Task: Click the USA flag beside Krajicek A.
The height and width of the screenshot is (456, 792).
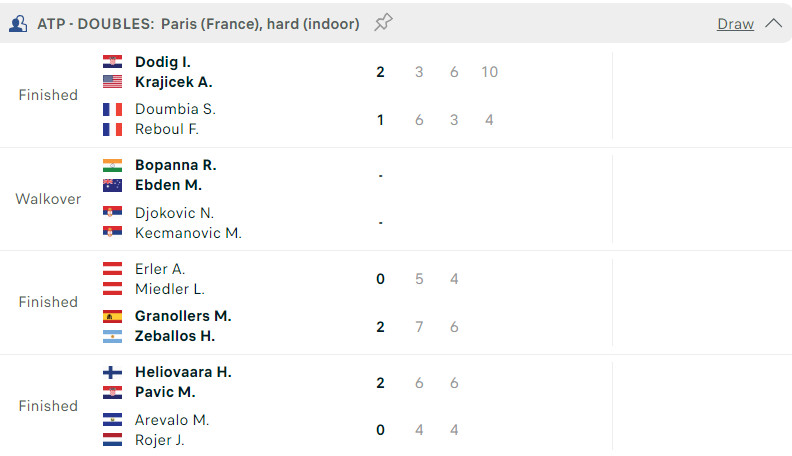Action: click(x=112, y=82)
